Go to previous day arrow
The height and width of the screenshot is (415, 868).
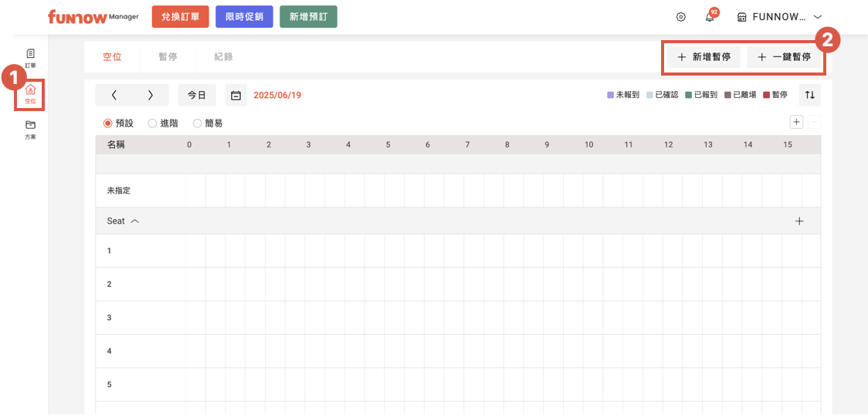[114, 96]
